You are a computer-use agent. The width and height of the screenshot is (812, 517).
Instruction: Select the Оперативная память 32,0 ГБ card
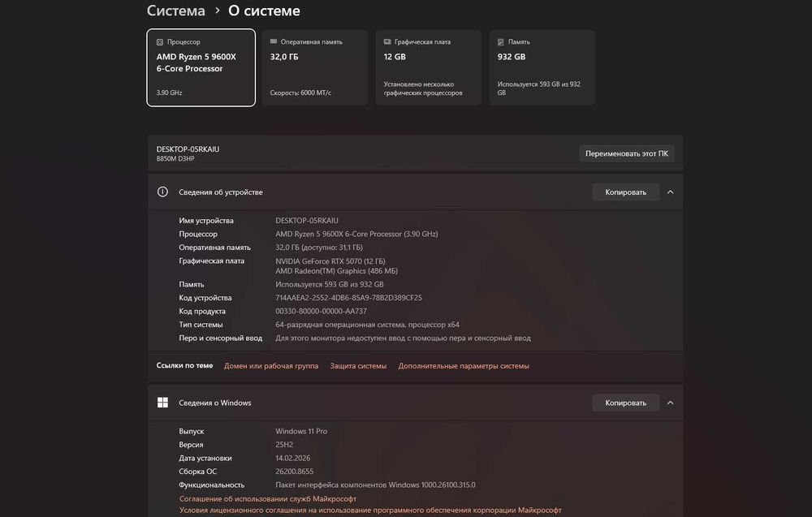coord(315,68)
